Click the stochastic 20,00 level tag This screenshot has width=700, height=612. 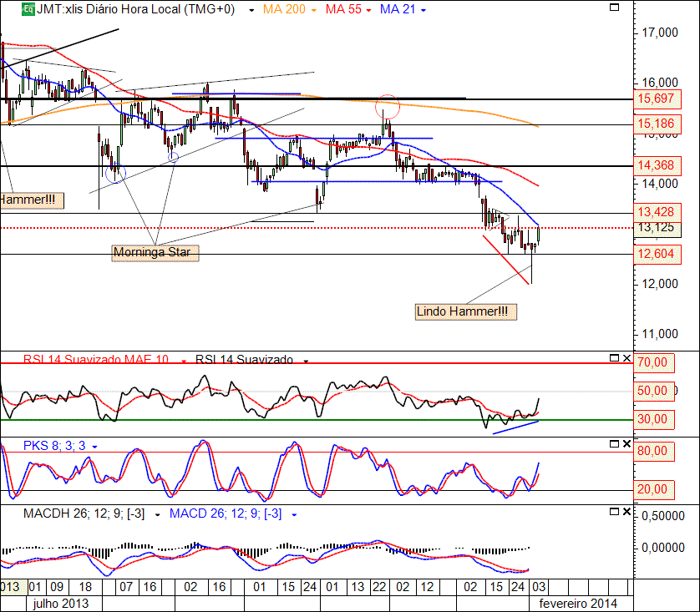tap(653, 490)
